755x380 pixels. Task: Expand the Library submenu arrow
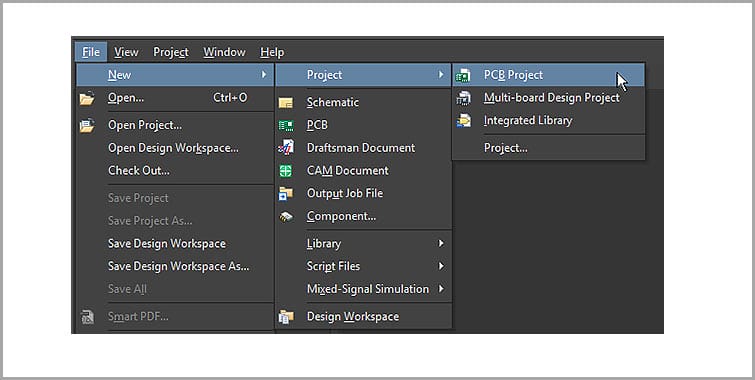441,244
